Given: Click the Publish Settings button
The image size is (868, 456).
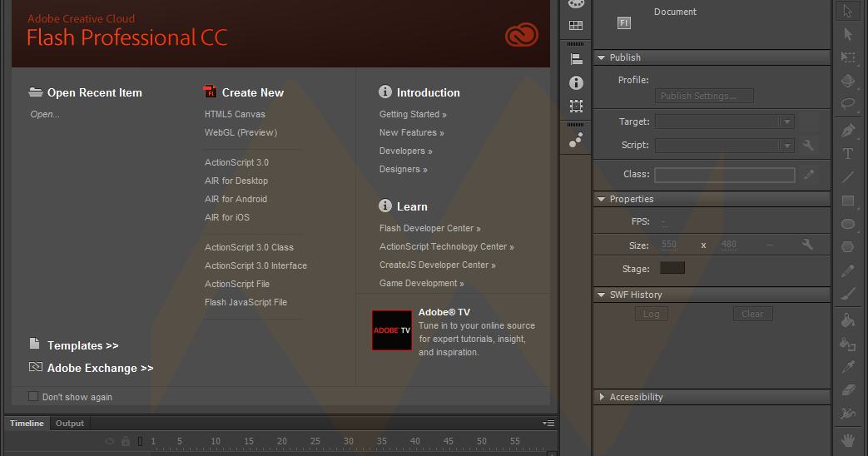Looking at the screenshot, I should pyautogui.click(x=704, y=96).
